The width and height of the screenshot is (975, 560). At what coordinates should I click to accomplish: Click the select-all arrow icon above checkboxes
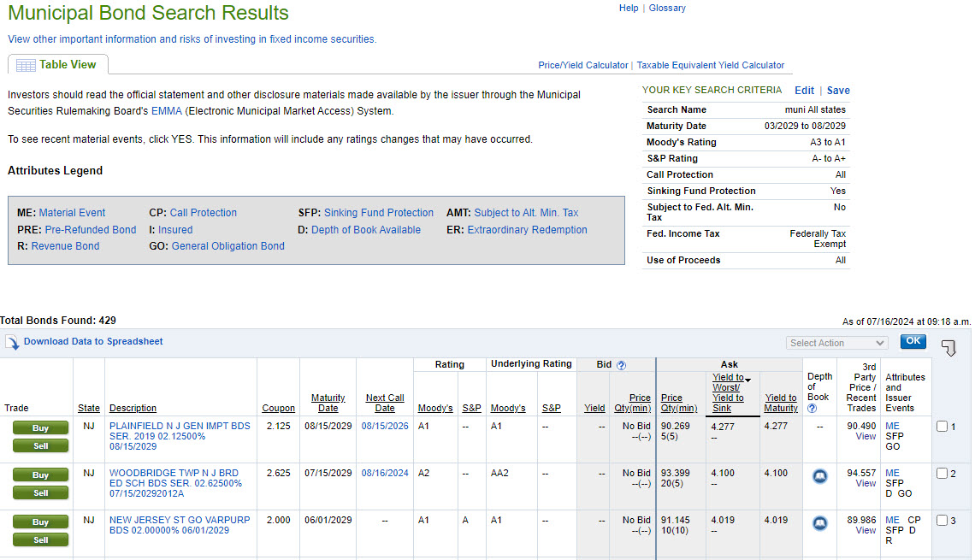point(948,347)
